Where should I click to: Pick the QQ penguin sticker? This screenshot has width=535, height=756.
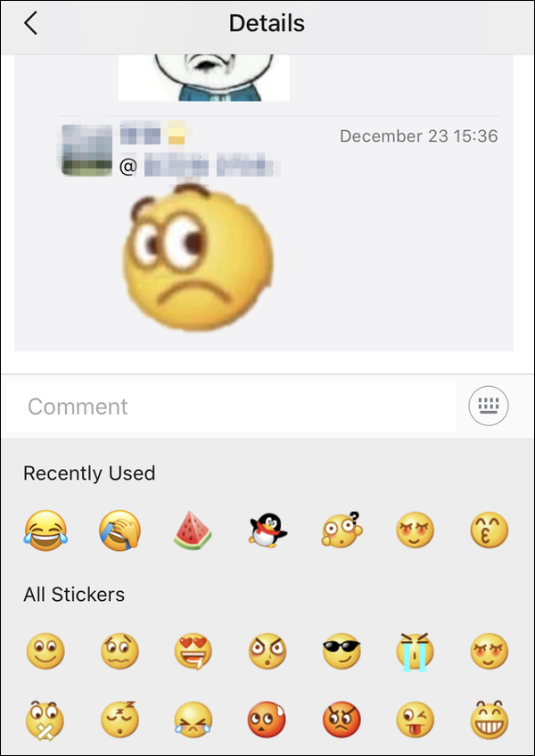267,530
